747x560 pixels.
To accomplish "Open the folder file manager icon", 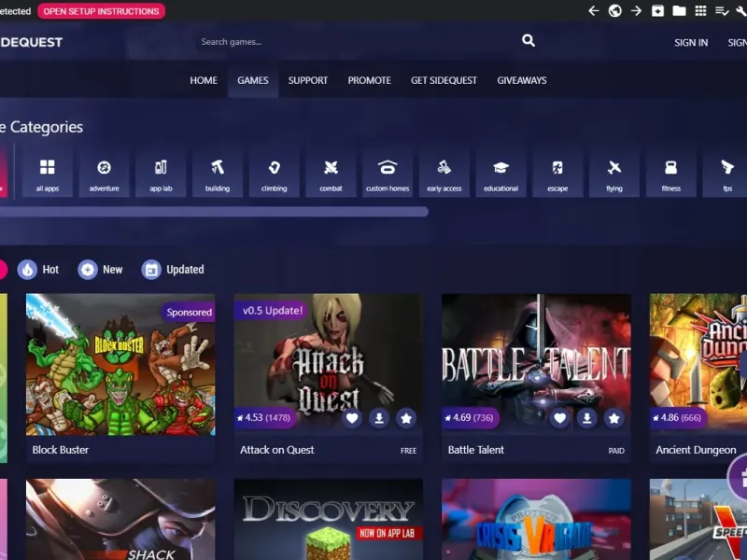I will click(x=679, y=10).
